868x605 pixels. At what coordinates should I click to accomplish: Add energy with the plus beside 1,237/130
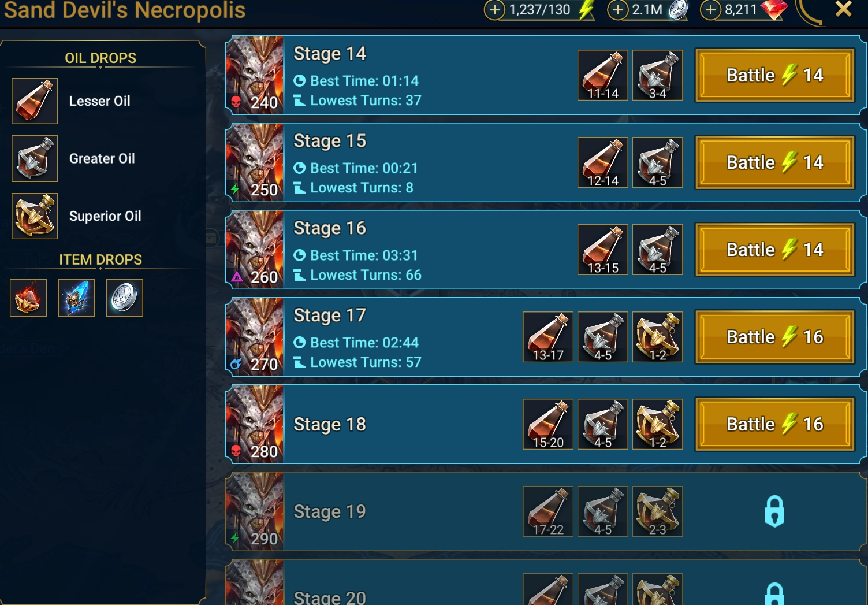point(494,10)
